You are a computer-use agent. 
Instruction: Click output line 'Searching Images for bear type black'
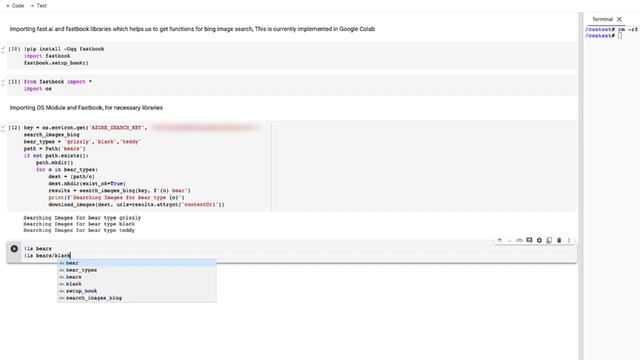point(79,224)
